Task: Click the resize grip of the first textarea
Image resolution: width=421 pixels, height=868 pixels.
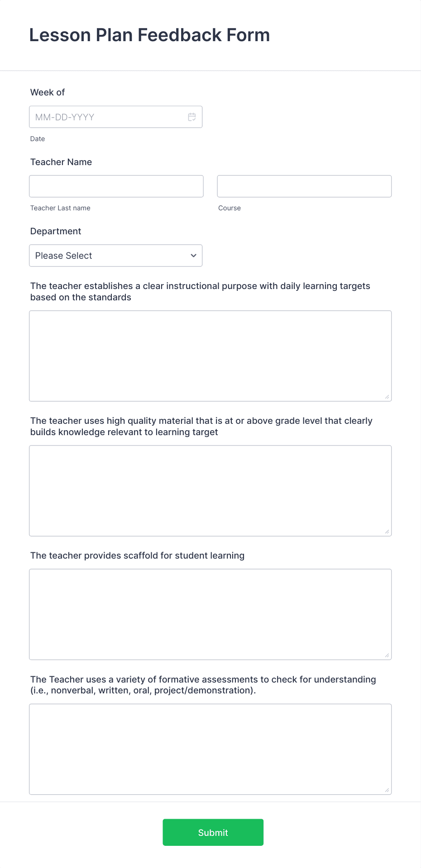Action: pos(388,397)
